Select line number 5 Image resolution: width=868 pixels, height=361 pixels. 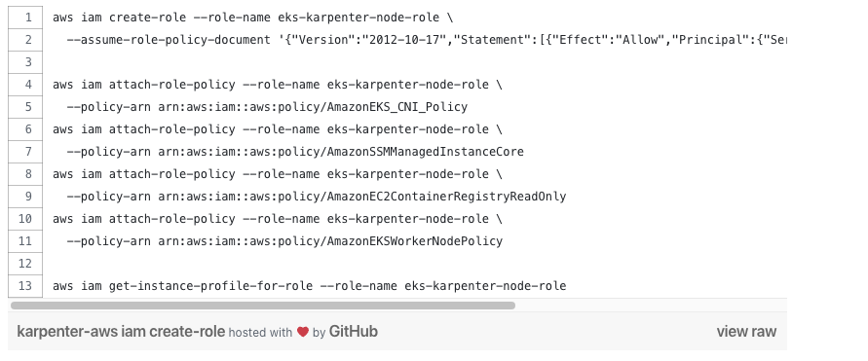click(x=25, y=107)
